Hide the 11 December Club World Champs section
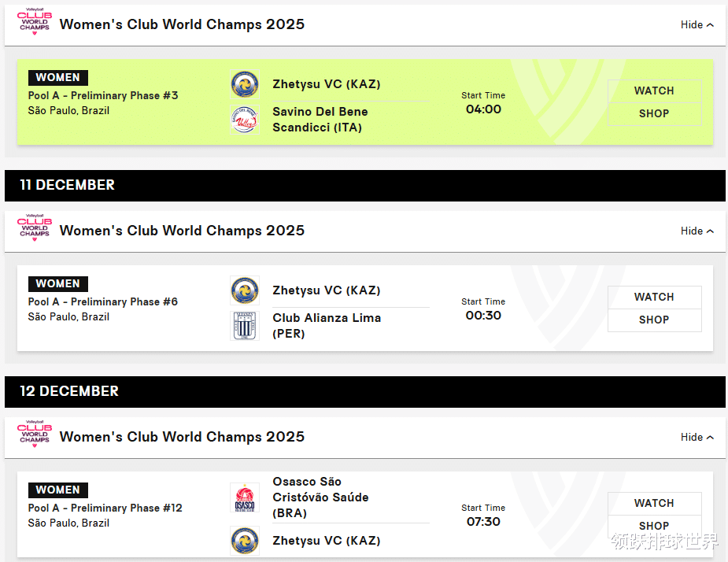 [x=697, y=231]
